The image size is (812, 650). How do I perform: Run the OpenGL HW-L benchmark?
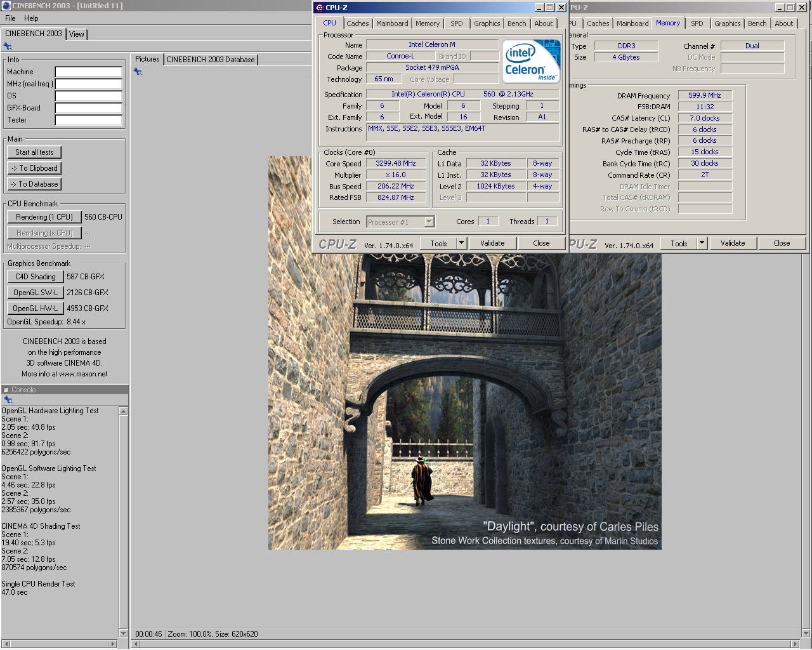[x=36, y=308]
